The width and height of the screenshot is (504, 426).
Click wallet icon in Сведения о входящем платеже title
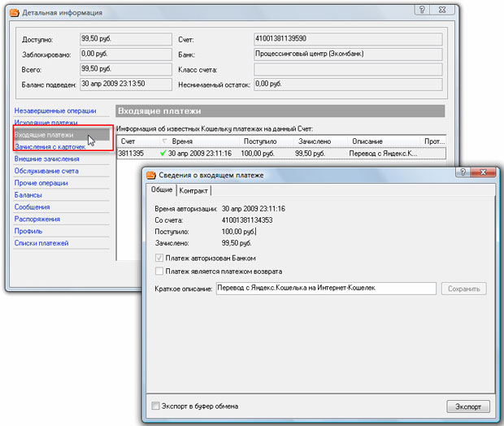[150, 176]
